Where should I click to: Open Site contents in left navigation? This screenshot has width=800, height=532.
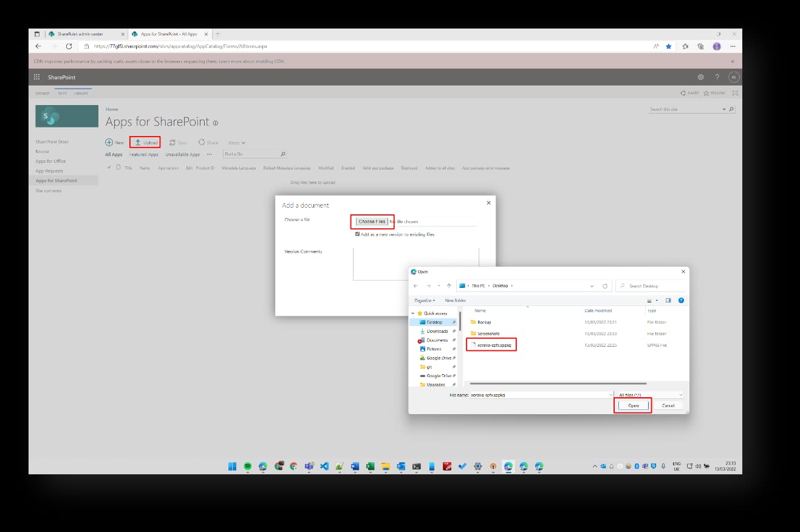(x=49, y=191)
